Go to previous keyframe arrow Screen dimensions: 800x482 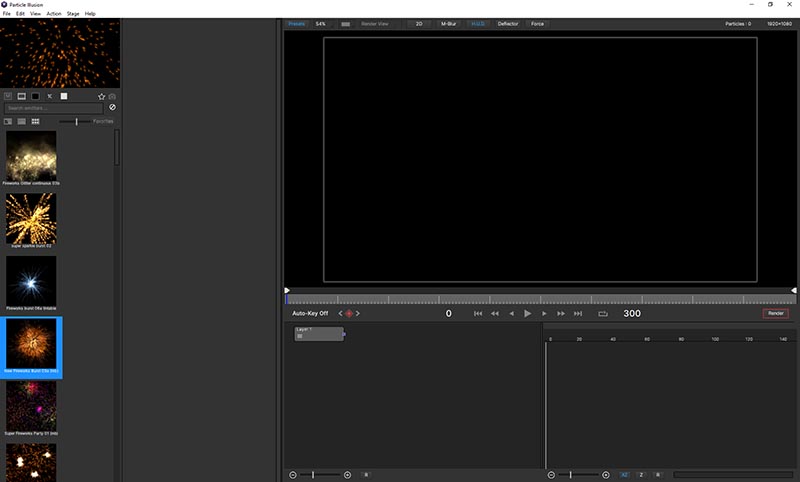(x=340, y=314)
